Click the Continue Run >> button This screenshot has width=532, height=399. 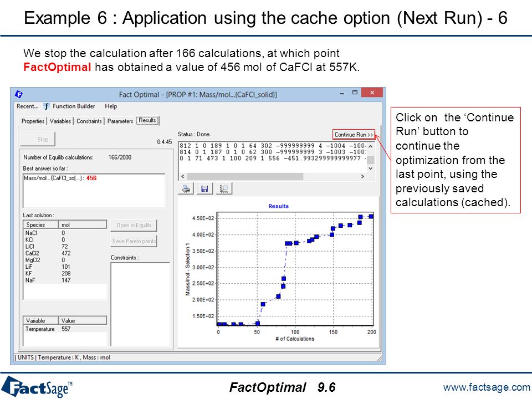click(x=354, y=135)
